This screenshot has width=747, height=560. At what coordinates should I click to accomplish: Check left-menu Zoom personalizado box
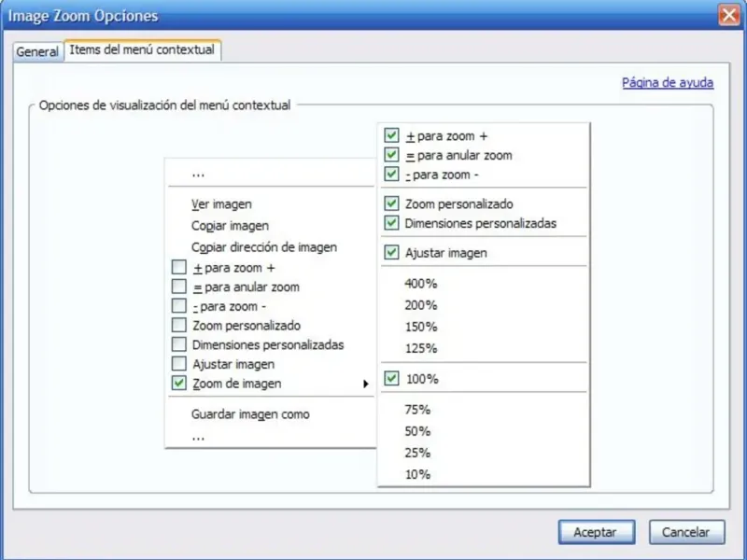(x=179, y=326)
